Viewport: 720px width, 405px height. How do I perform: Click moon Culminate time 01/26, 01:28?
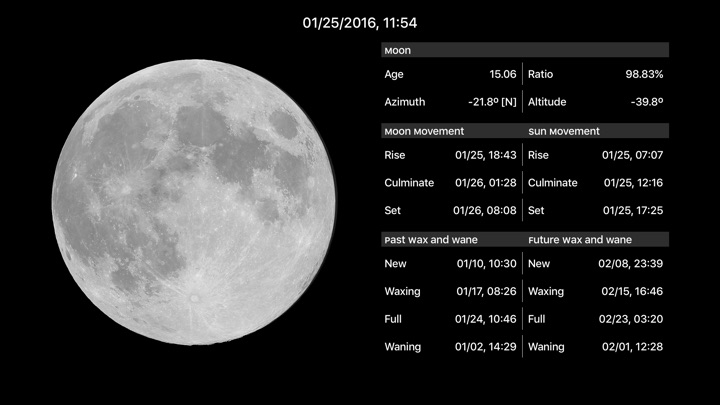point(486,183)
